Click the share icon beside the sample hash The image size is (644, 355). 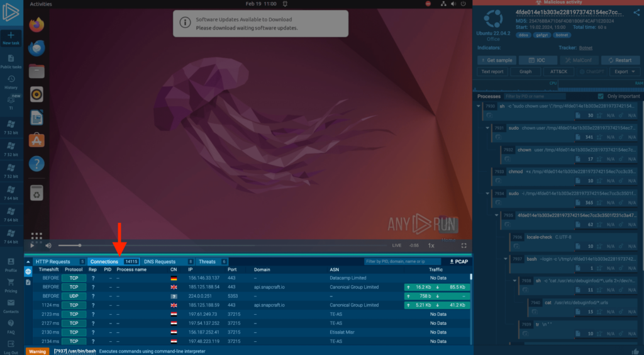636,12
